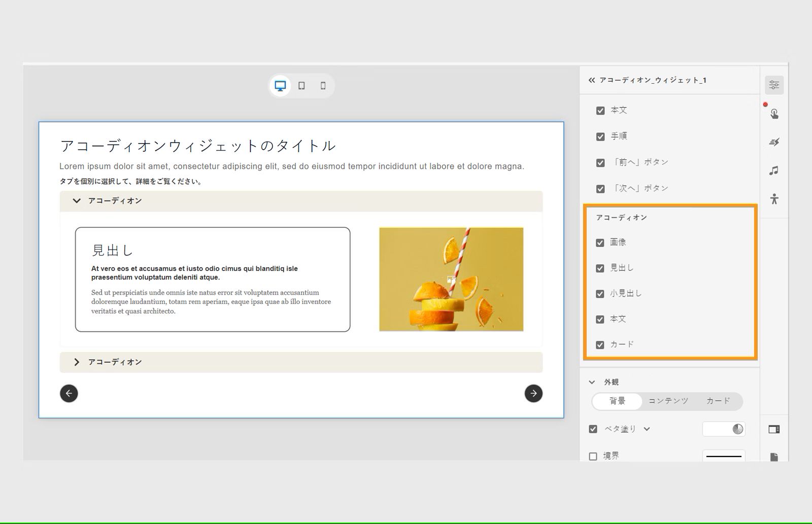Uncheck the 手順 checkbox
The width and height of the screenshot is (812, 524).
[x=600, y=136]
